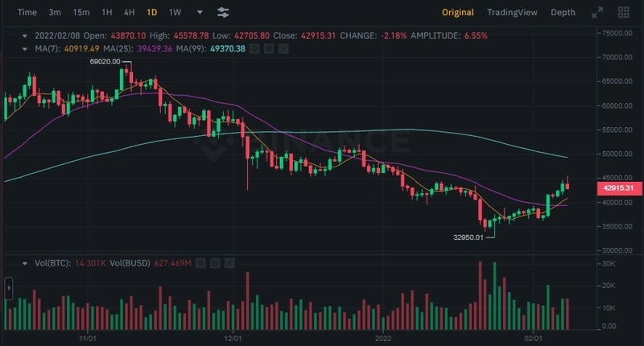Enter fullscreen chart mode
The image size is (644, 346).
point(597,13)
